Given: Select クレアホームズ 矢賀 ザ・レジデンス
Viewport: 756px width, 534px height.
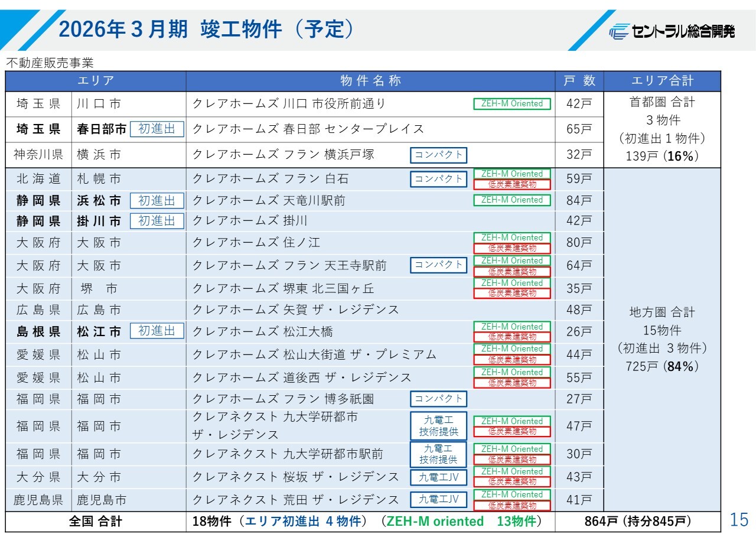Looking at the screenshot, I should pos(295,310).
